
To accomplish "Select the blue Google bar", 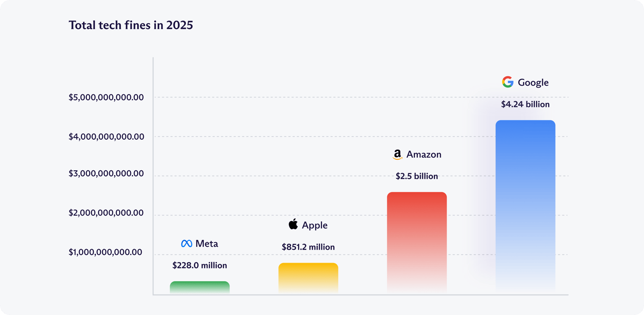I will coord(525,206).
